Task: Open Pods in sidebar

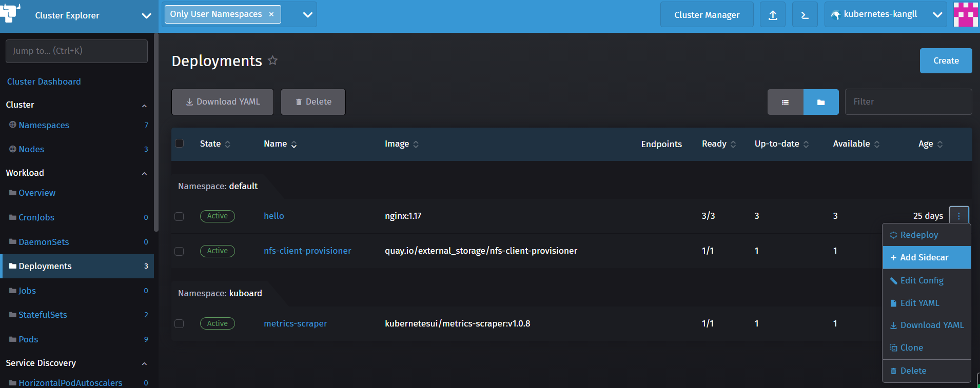Action: point(28,339)
